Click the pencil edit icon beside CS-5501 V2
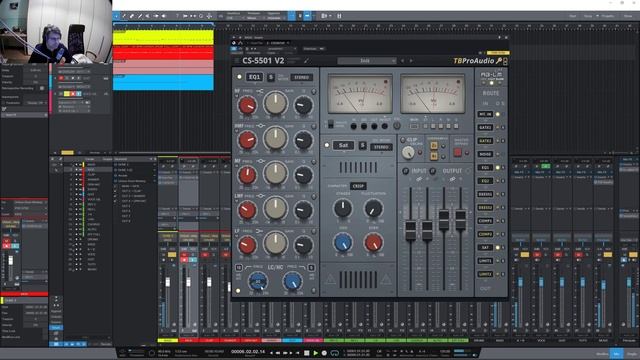The height and width of the screenshot is (360, 640). tap(306, 61)
